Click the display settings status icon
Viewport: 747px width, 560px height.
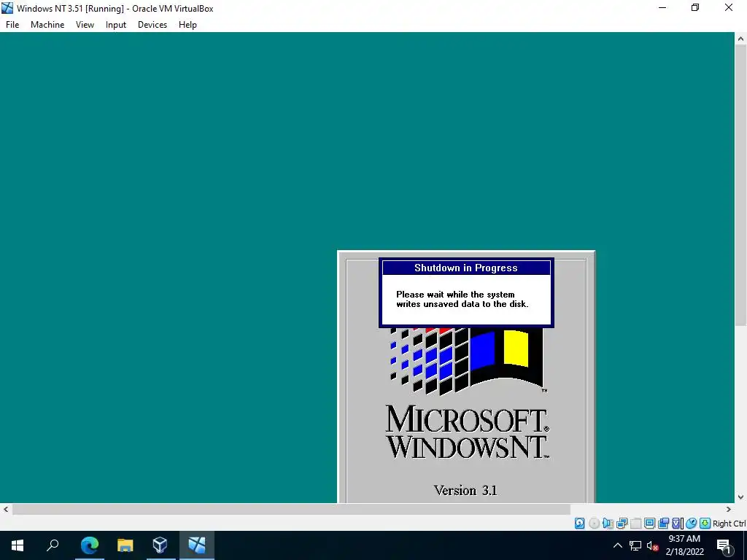click(649, 524)
